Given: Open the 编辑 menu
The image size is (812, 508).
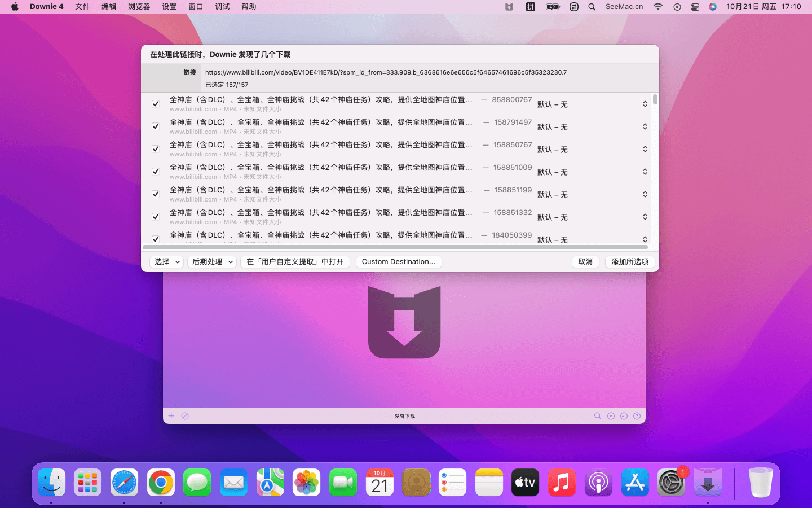Looking at the screenshot, I should click(109, 7).
